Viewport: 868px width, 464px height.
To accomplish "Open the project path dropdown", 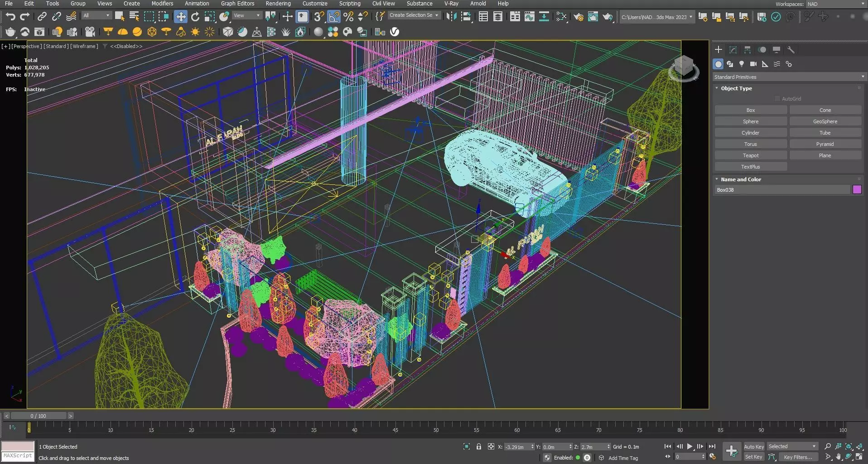I will pos(657,17).
